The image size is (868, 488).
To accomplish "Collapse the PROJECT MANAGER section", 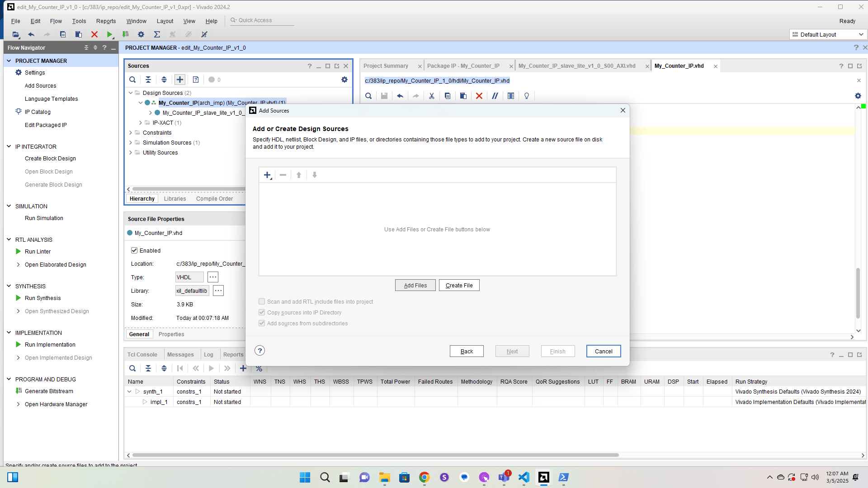I will pyautogui.click(x=9, y=61).
